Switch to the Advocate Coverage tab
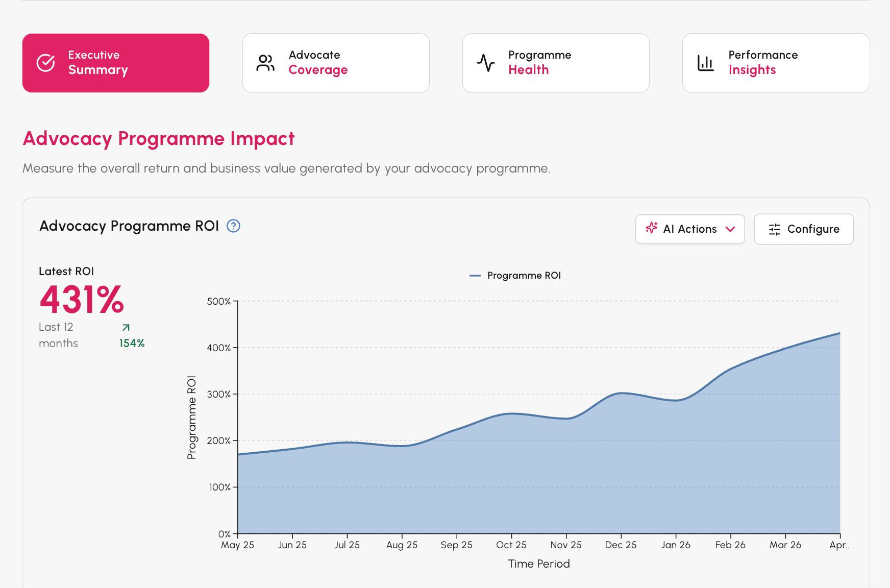The image size is (890, 588). [336, 63]
